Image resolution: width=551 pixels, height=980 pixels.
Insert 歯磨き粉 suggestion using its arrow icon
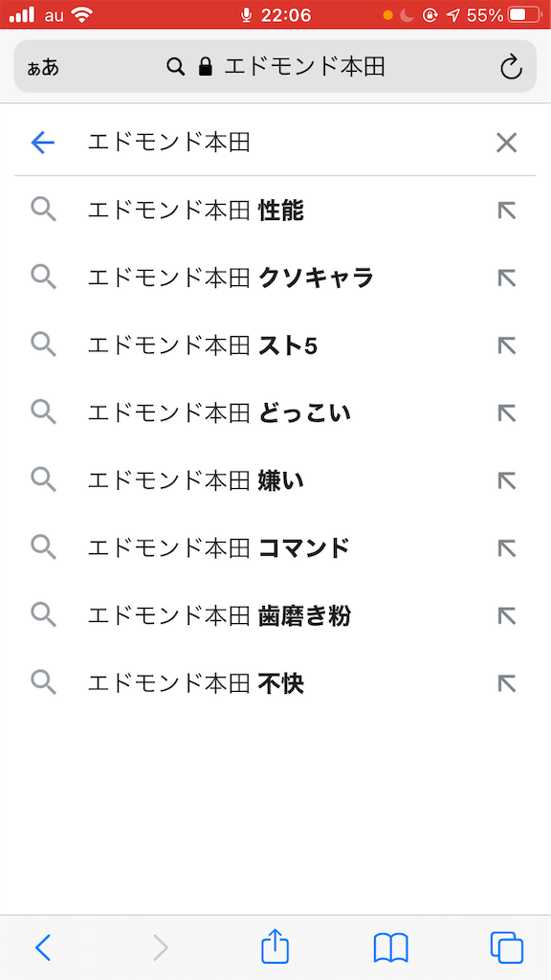pyautogui.click(x=507, y=616)
